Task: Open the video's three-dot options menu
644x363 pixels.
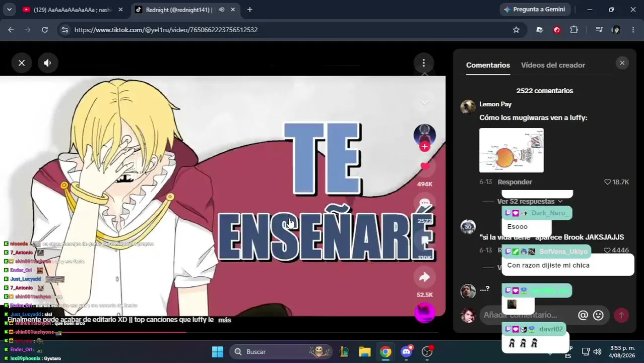Action: point(424,63)
